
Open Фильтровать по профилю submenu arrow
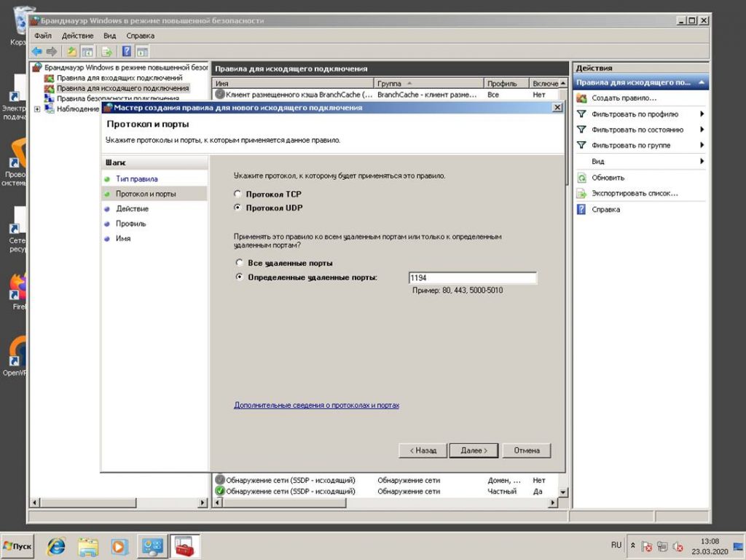[702, 114]
